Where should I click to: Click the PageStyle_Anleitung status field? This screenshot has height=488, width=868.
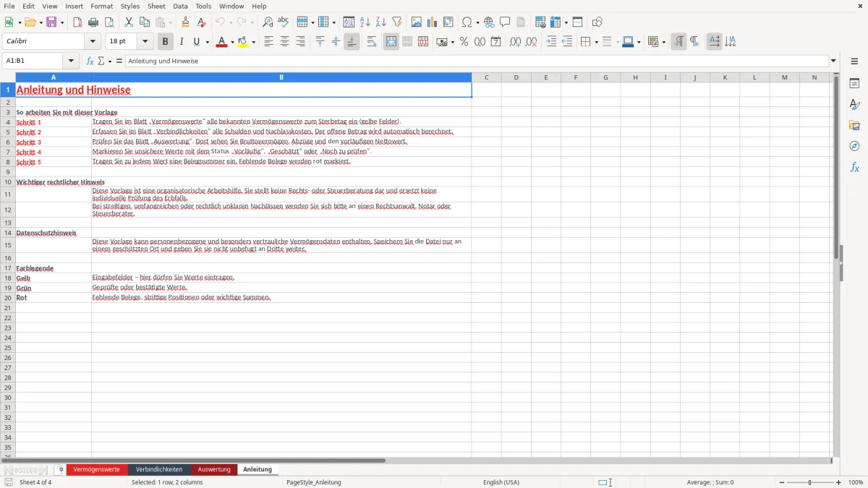tap(313, 482)
